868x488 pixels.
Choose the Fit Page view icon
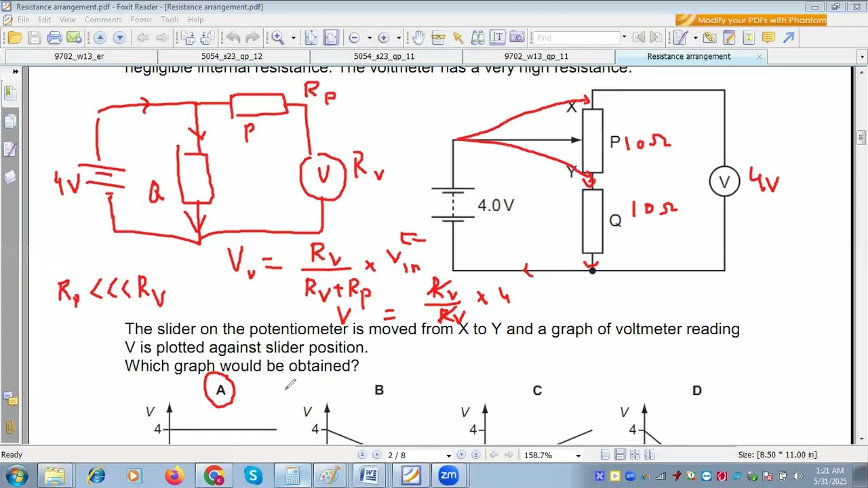click(311, 38)
